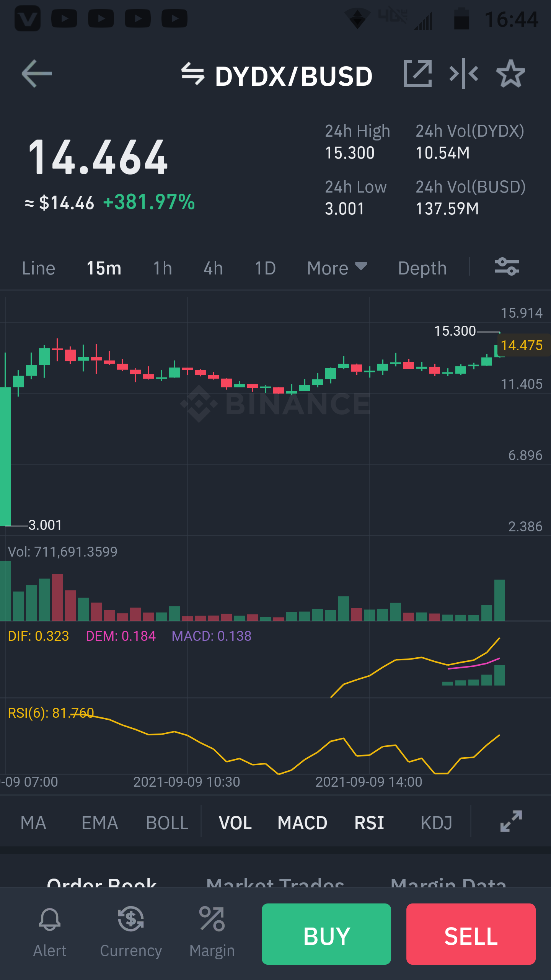Expand the More timeframes dropdown
The width and height of the screenshot is (551, 980).
coord(337,268)
